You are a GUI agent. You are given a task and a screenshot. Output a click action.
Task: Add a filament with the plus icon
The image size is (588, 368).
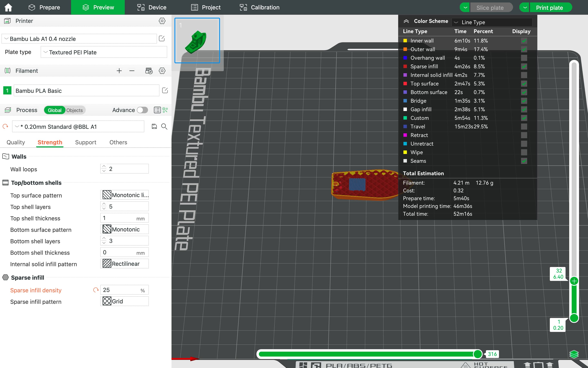click(119, 71)
